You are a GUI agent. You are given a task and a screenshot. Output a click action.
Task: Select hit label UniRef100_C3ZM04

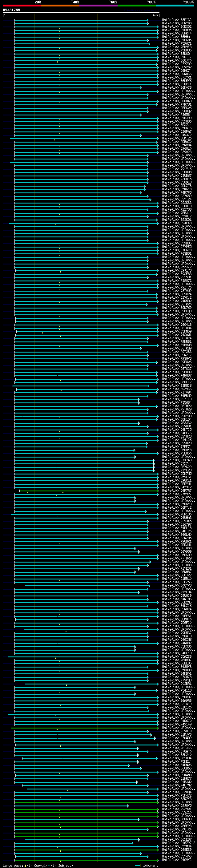coord(177,792)
